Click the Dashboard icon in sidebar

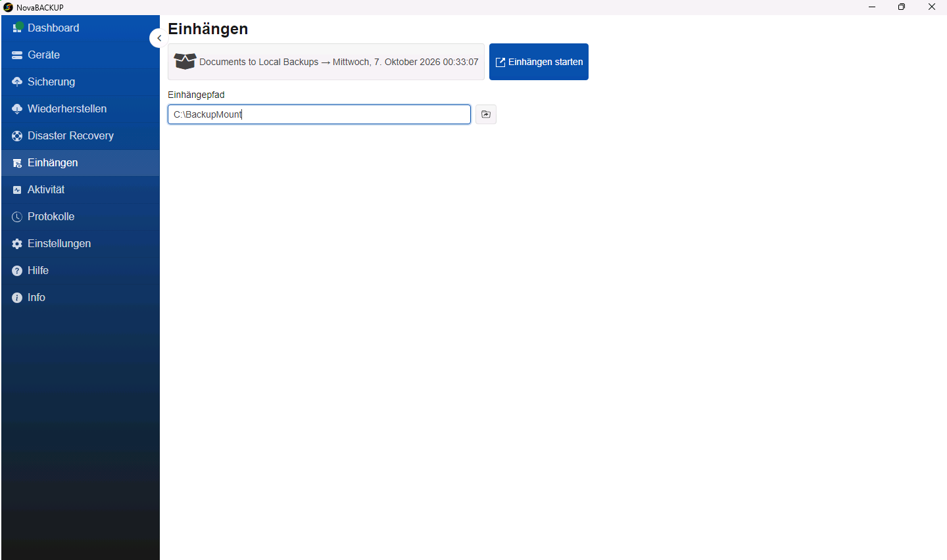[17, 28]
